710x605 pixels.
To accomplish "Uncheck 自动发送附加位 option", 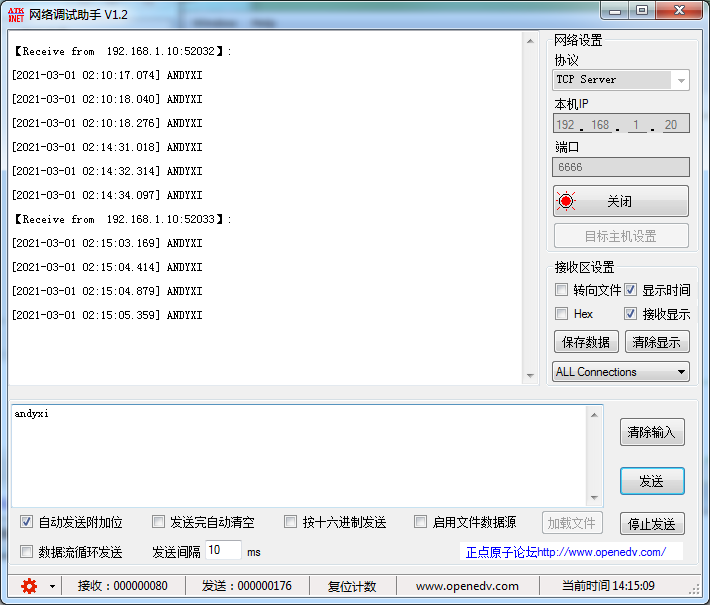I will [26, 522].
